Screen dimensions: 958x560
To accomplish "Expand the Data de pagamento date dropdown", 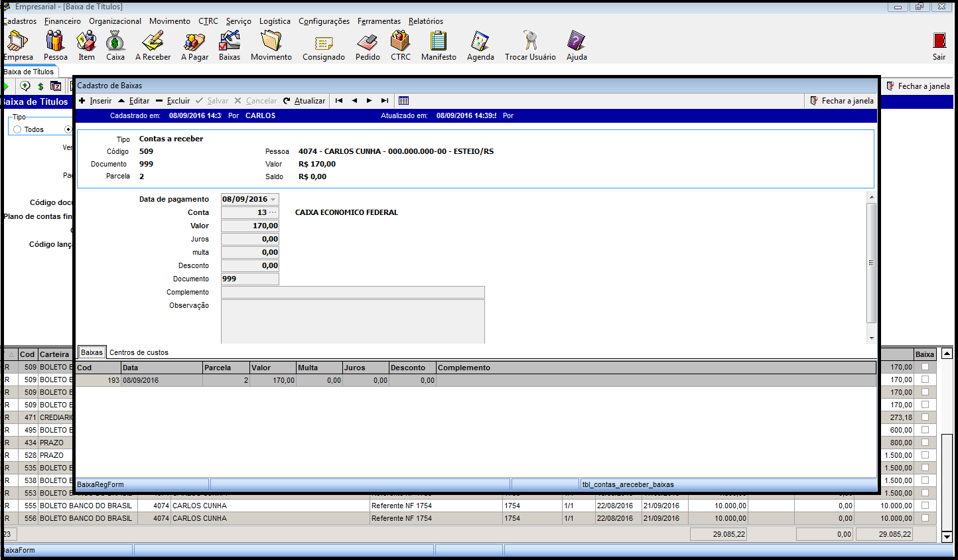I will [273, 200].
